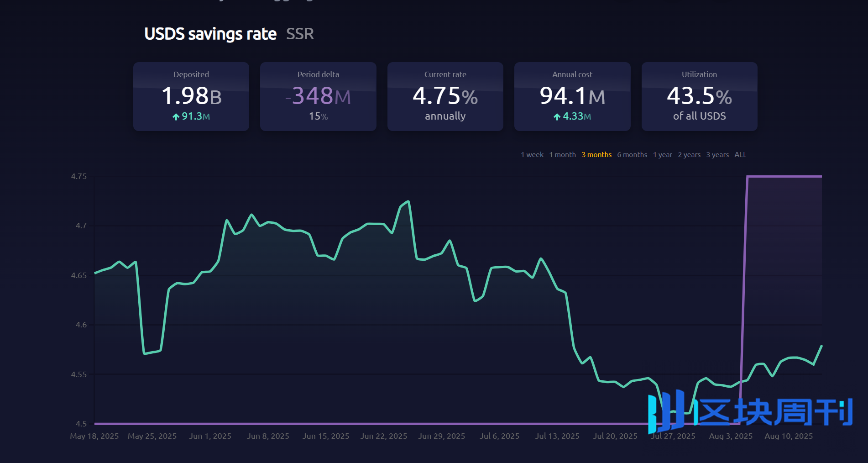
Task: Click the green up arrow beside 4.33M
Action: click(x=557, y=117)
